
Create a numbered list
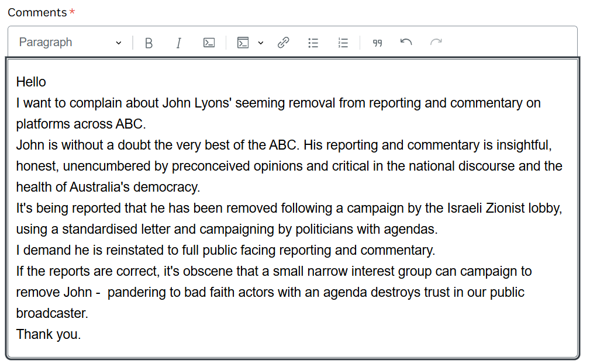tap(343, 43)
